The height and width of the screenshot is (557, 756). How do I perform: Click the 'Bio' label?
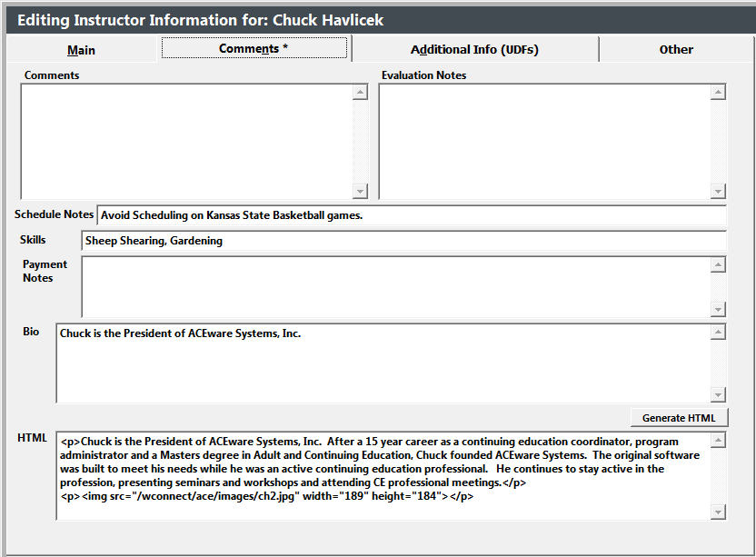(31, 332)
